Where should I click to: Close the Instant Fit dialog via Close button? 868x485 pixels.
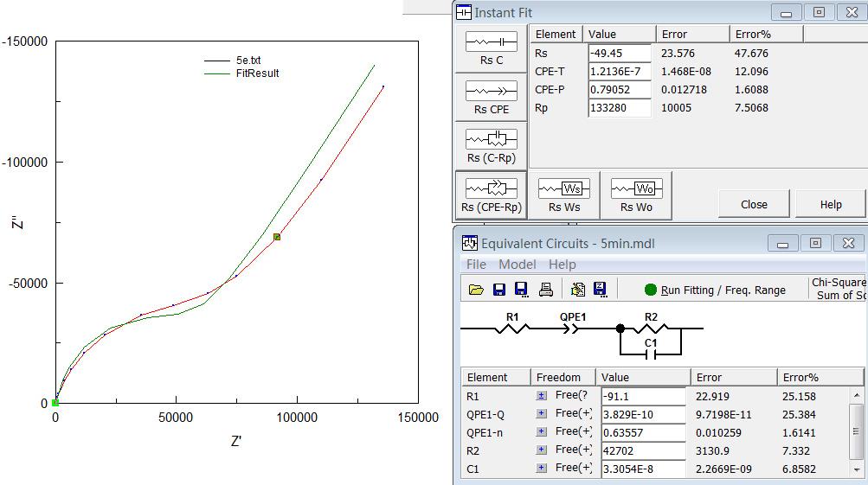coord(754,204)
